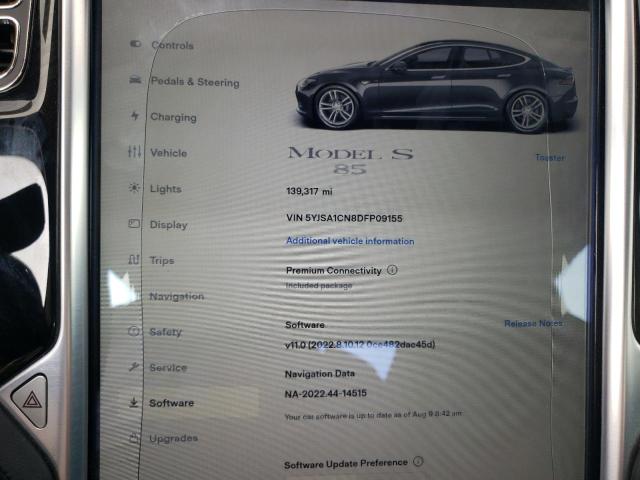Tap the Model S 85 title
Screen dimensions: 640x480
pyautogui.click(x=351, y=160)
